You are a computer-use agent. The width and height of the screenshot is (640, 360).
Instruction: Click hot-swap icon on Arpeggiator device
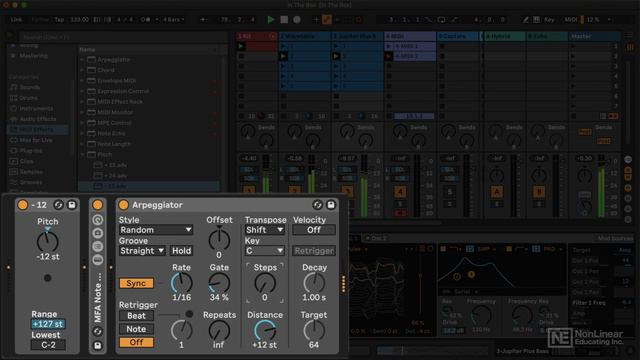coord(317,205)
